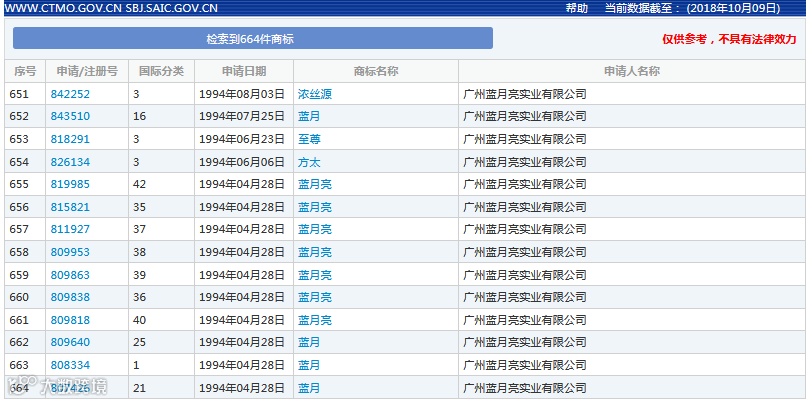Click class 21 in row 664
Screen dimensions: 812x402
[x=139, y=388]
